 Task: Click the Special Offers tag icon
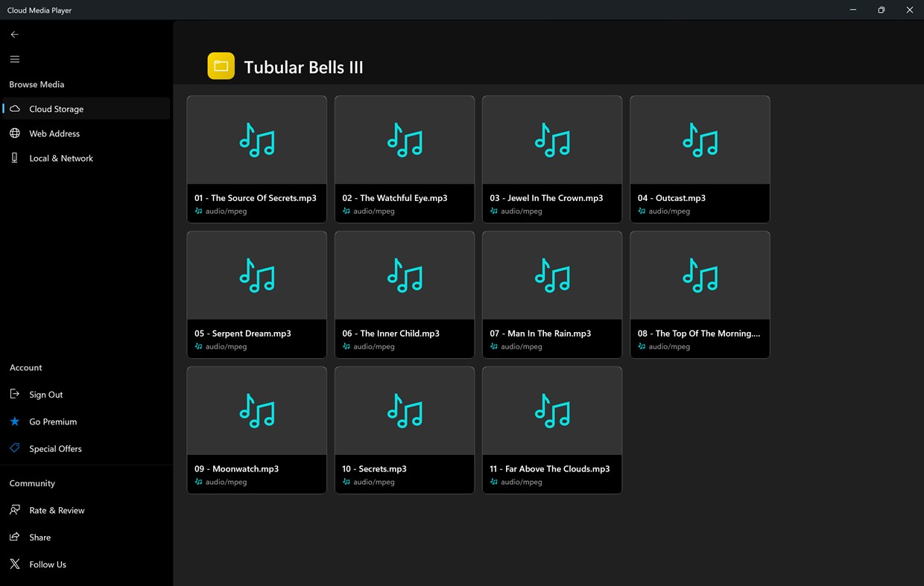[x=14, y=448]
